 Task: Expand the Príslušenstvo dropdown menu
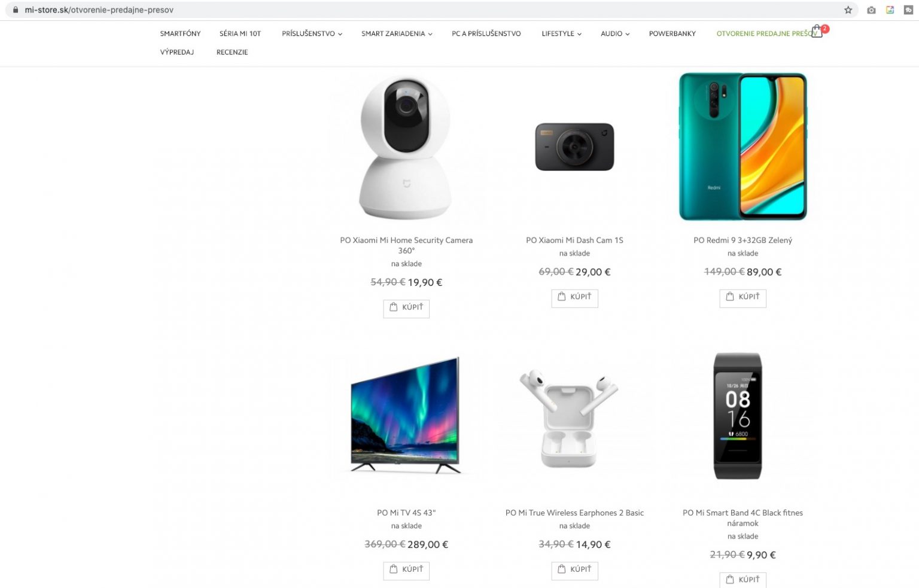[x=312, y=33]
